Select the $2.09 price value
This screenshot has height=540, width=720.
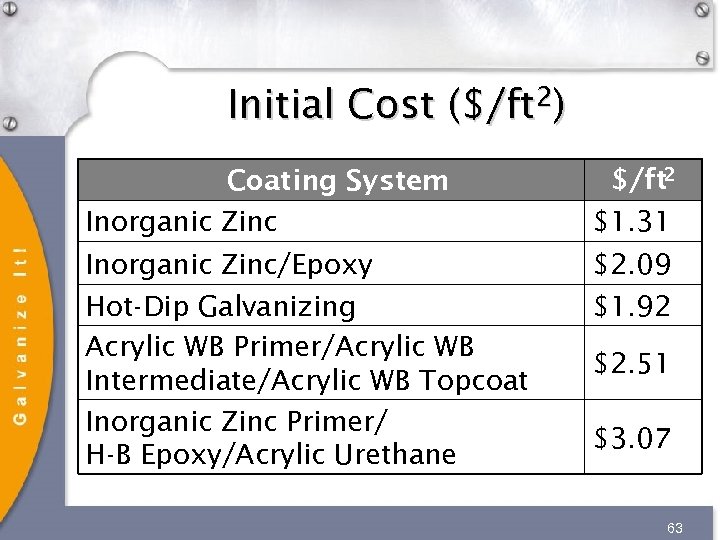point(632,265)
